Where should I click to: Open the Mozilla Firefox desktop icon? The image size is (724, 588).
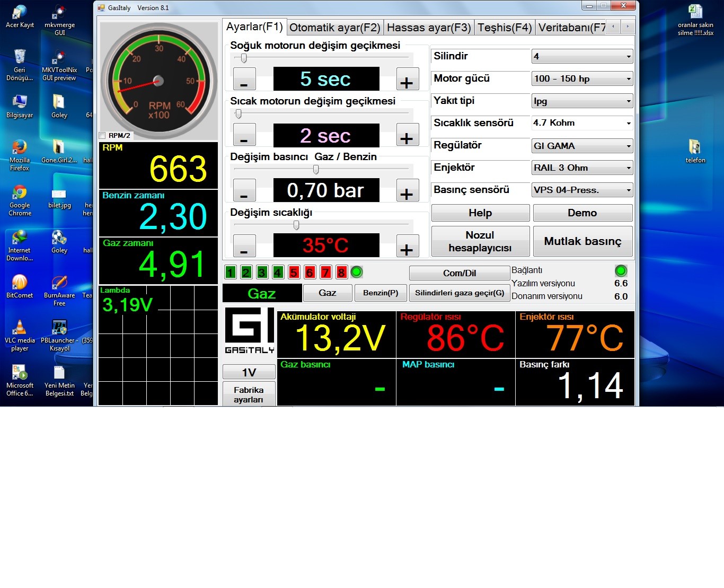[x=20, y=148]
